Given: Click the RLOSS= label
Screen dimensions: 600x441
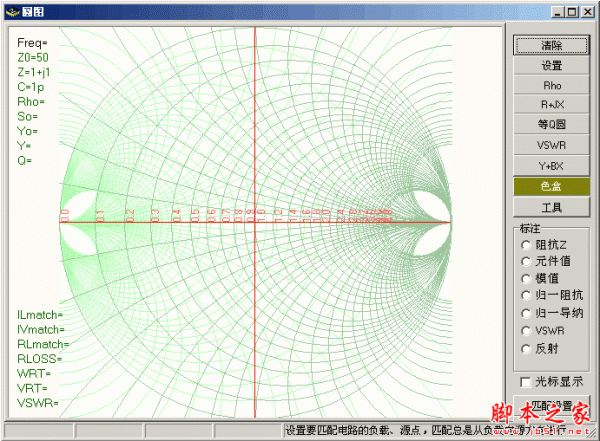Looking at the screenshot, I should [x=39, y=359].
